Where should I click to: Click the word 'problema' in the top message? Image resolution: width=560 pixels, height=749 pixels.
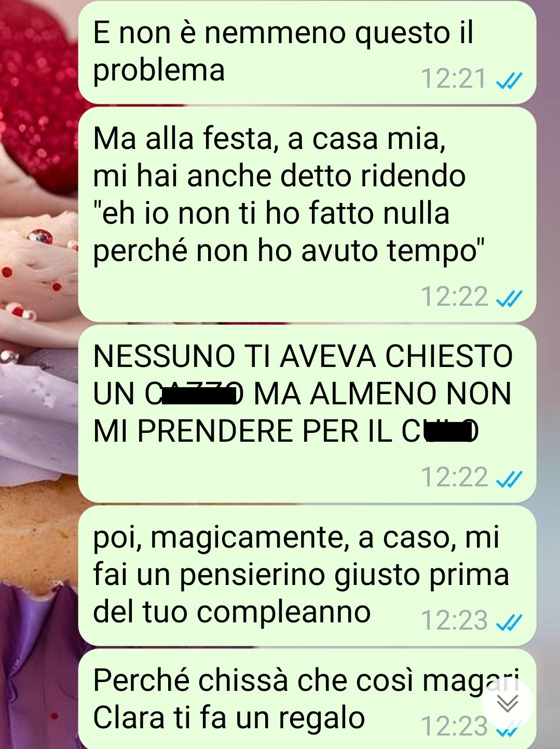click(159, 71)
